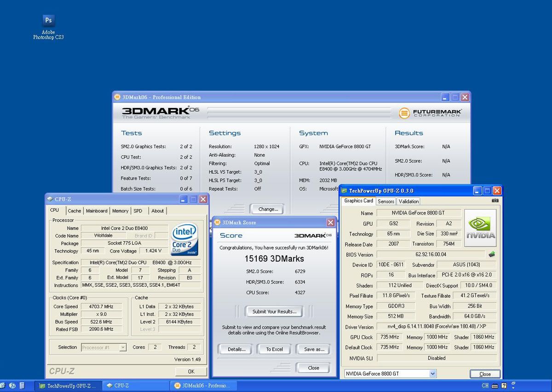
Task: Click the OK button in CPU-Z
Action: (x=191, y=371)
